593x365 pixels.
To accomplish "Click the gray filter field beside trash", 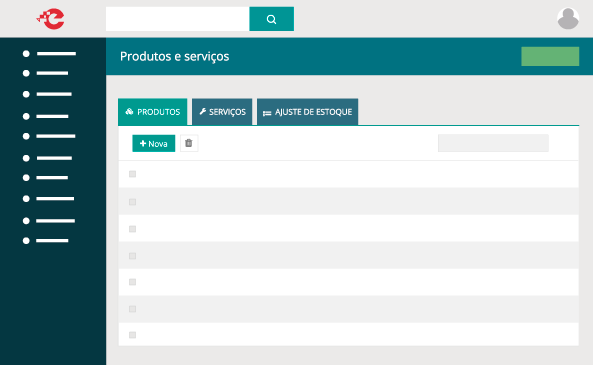I will click(x=493, y=143).
